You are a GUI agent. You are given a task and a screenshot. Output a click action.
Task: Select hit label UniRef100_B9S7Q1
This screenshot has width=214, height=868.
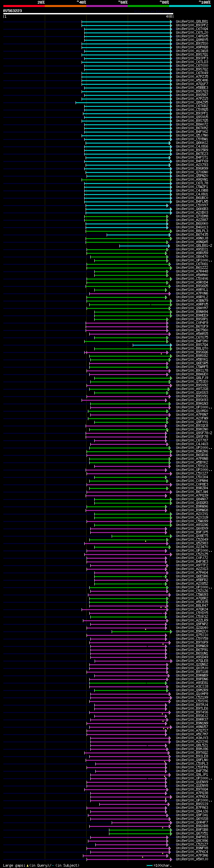coord(192,54)
